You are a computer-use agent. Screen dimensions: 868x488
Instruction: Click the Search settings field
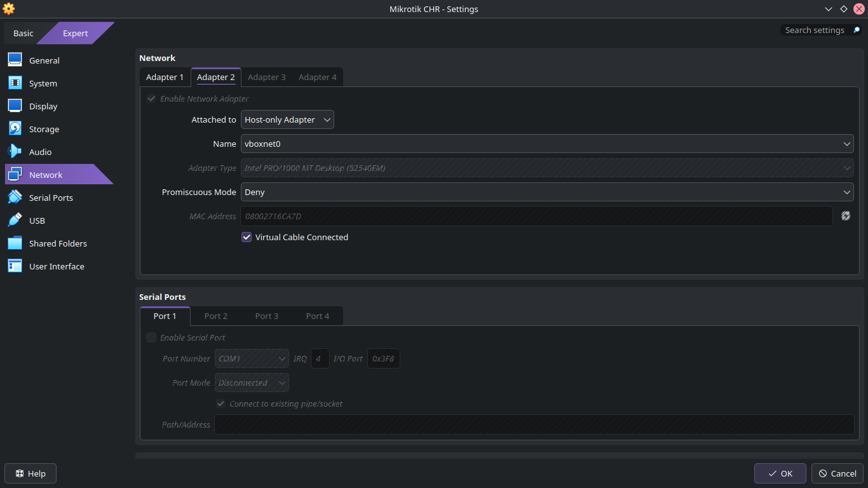[815, 30]
